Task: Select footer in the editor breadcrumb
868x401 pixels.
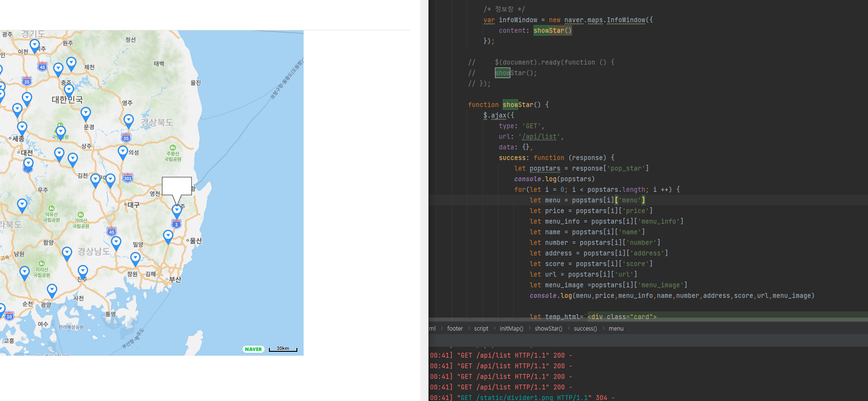Action: 454,329
